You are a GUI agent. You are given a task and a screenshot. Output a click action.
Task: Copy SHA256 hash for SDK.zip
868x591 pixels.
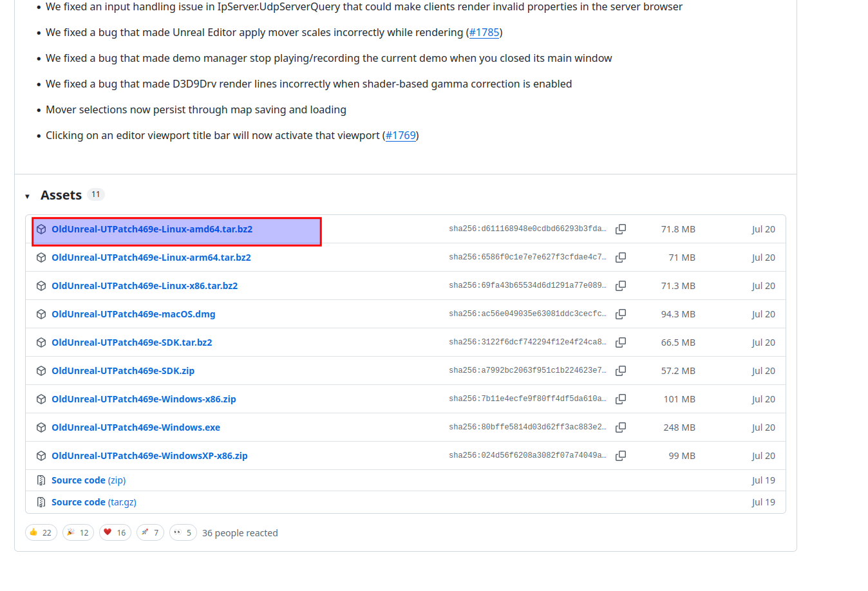(621, 371)
